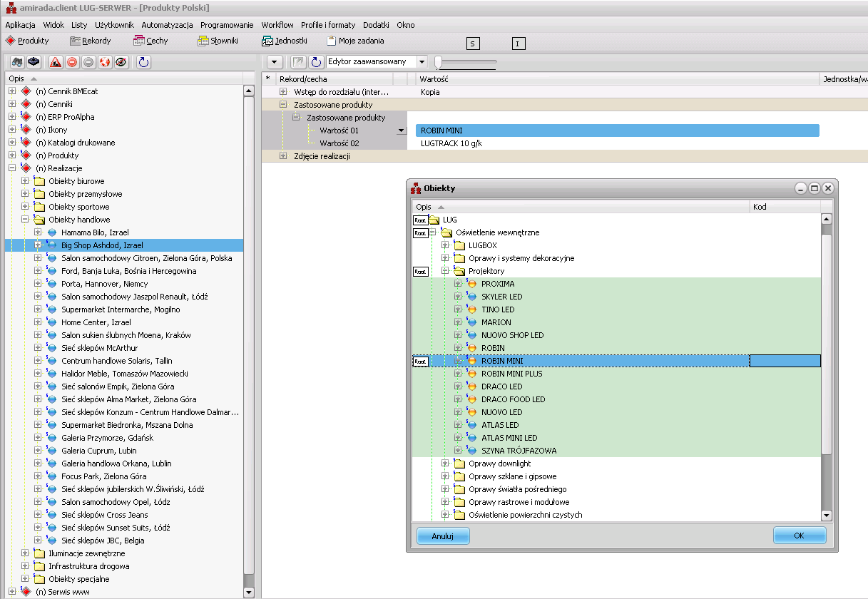Open dropdown arrow beside Wartość 01
The width and height of the screenshot is (868, 599).
point(401,130)
